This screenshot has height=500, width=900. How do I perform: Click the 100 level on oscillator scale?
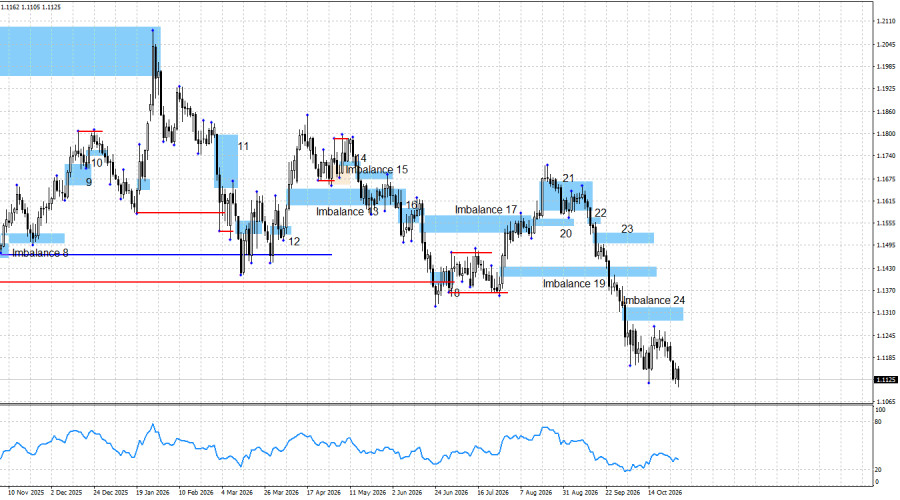(880, 410)
